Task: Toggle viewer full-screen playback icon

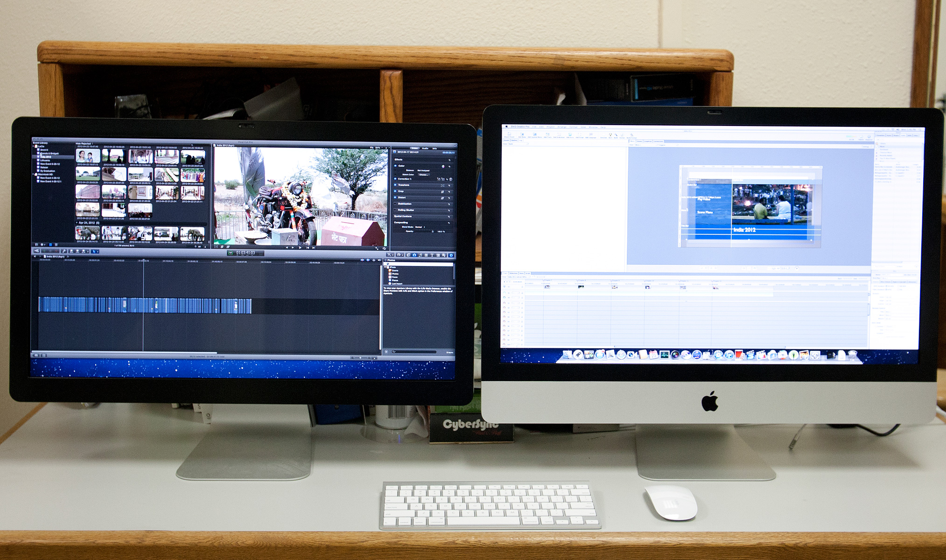Action: 377,248
